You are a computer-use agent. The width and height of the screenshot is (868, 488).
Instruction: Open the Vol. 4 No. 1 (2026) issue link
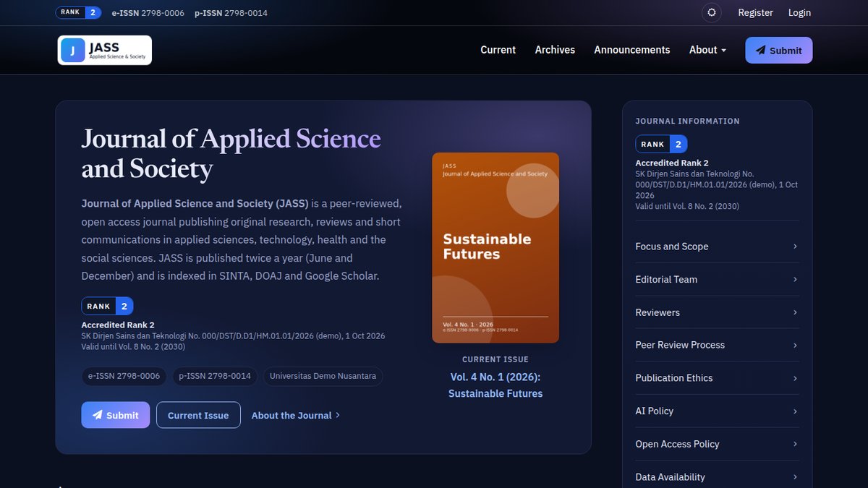pyautogui.click(x=495, y=385)
